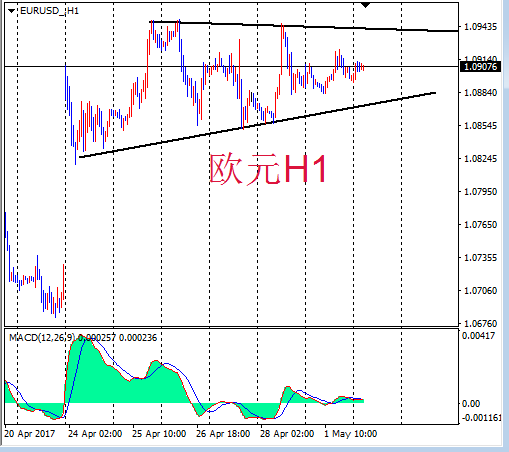Click the 1.09435 price scale label
Image resolution: width=509 pixels, height=452 pixels.
[x=480, y=27]
